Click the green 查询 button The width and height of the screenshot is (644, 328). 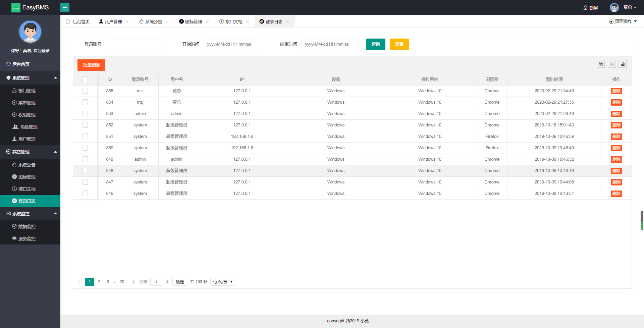pos(376,44)
